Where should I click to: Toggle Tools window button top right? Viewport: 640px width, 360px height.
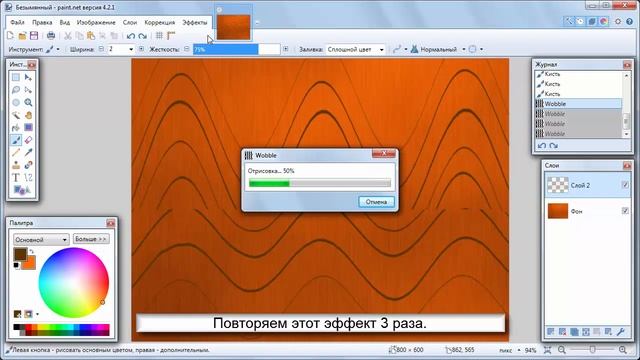[569, 21]
